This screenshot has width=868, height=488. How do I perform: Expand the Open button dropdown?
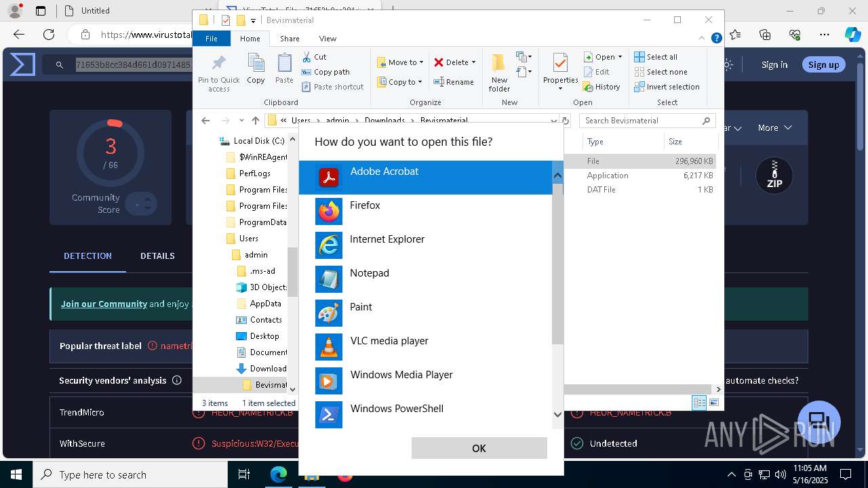point(620,57)
